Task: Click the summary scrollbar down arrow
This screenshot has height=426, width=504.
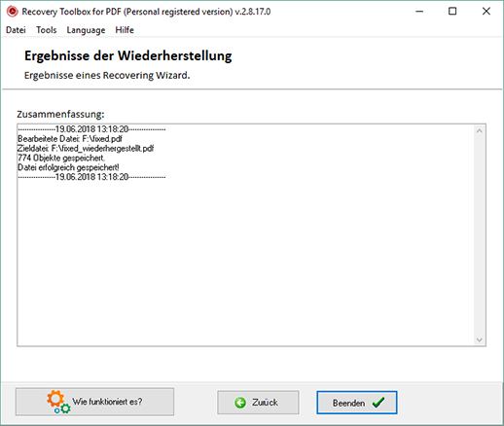Action: tap(480, 339)
